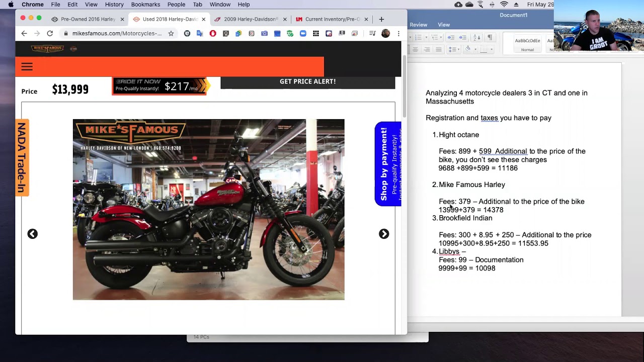Open Chrome media control playlist icon

[x=372, y=33]
